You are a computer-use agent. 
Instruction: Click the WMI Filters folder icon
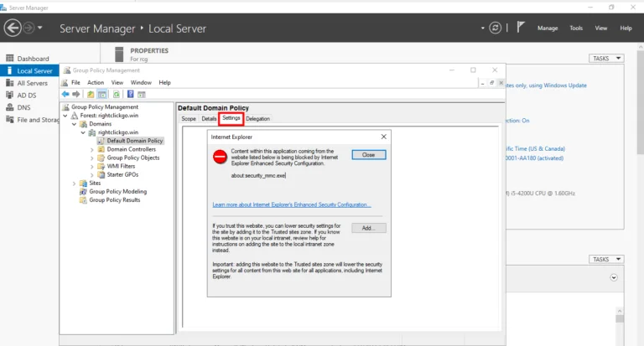pos(101,166)
